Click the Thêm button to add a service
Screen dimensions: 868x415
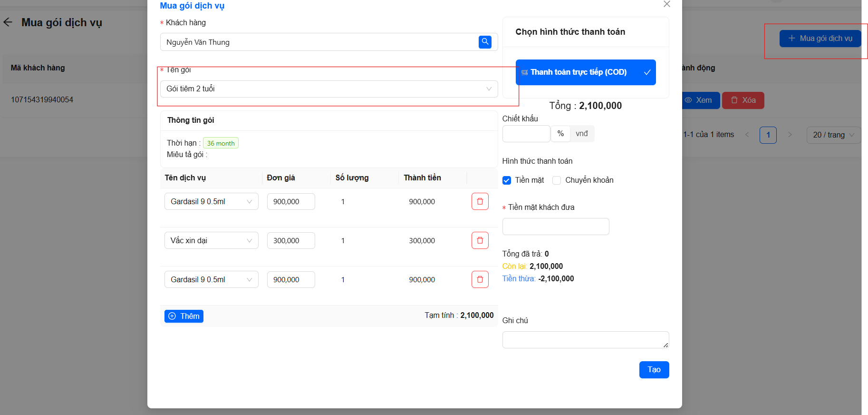(x=184, y=316)
